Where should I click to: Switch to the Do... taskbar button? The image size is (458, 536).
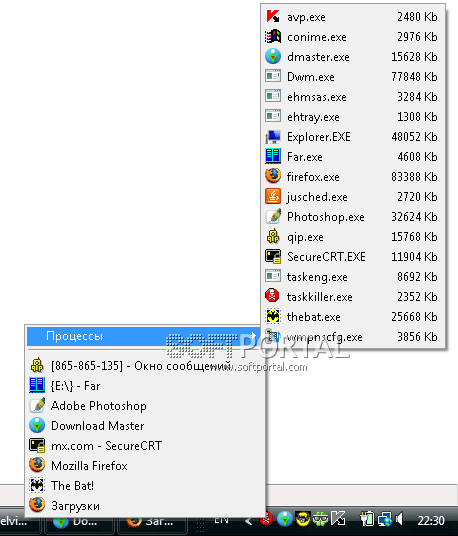click(79, 523)
